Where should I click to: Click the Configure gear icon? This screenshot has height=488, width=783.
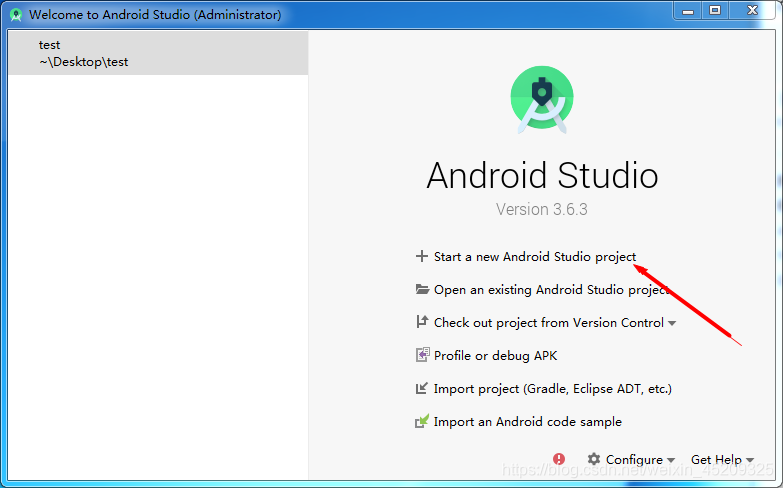point(594,459)
